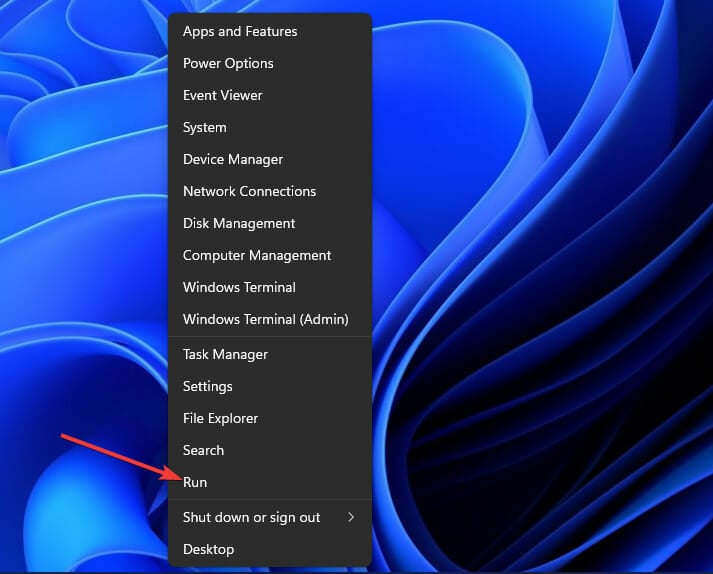Click Run to open the Run dialog
The image size is (713, 574).
[195, 482]
